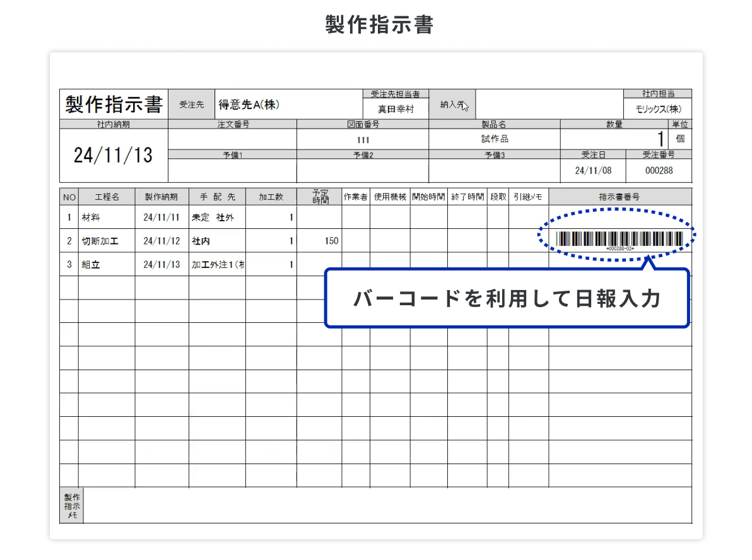Click the product name 試作品
The height and width of the screenshot is (560, 752).
tap(495, 139)
